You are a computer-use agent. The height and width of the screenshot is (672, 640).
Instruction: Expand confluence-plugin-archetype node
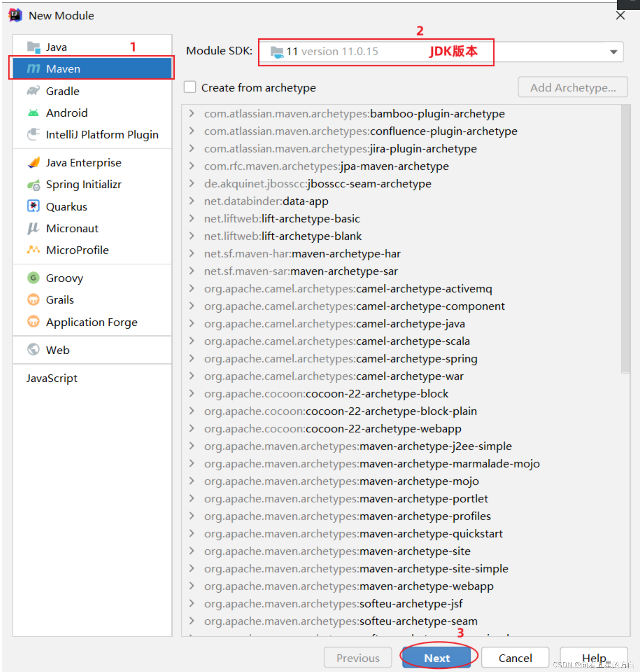[x=192, y=131]
